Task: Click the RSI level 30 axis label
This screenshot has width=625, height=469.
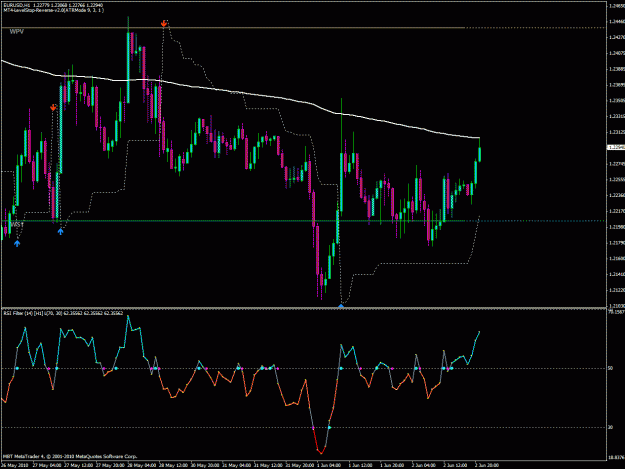Action: pyautogui.click(x=610, y=427)
